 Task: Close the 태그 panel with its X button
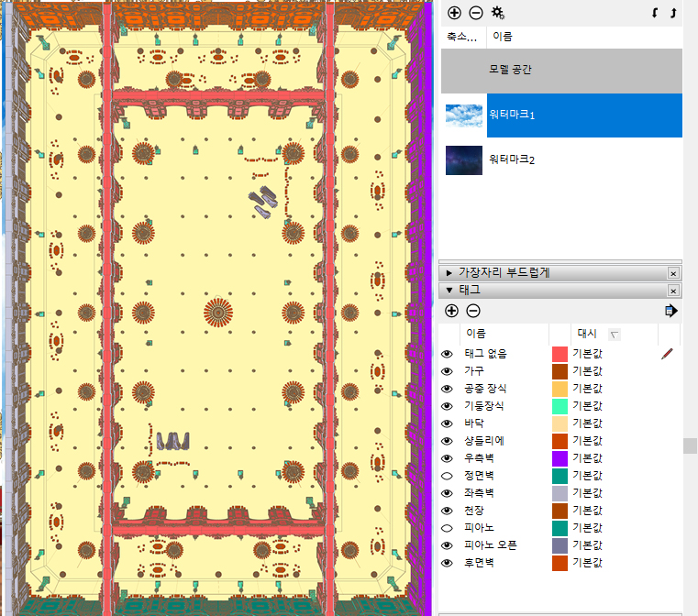[673, 291]
